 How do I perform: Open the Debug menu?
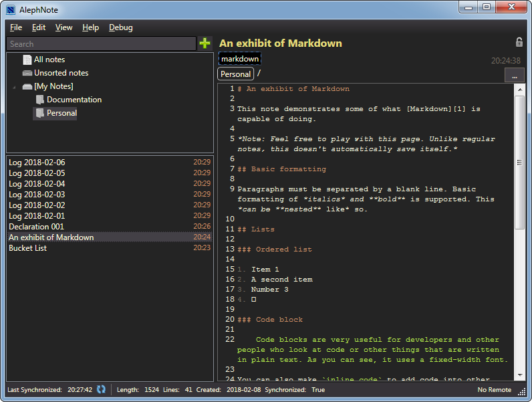(x=121, y=27)
